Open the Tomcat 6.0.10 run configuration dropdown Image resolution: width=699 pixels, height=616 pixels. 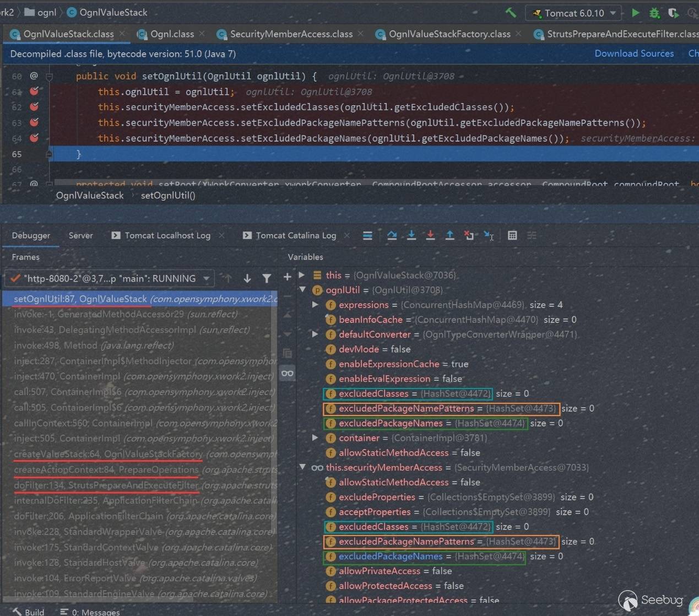[x=573, y=13]
